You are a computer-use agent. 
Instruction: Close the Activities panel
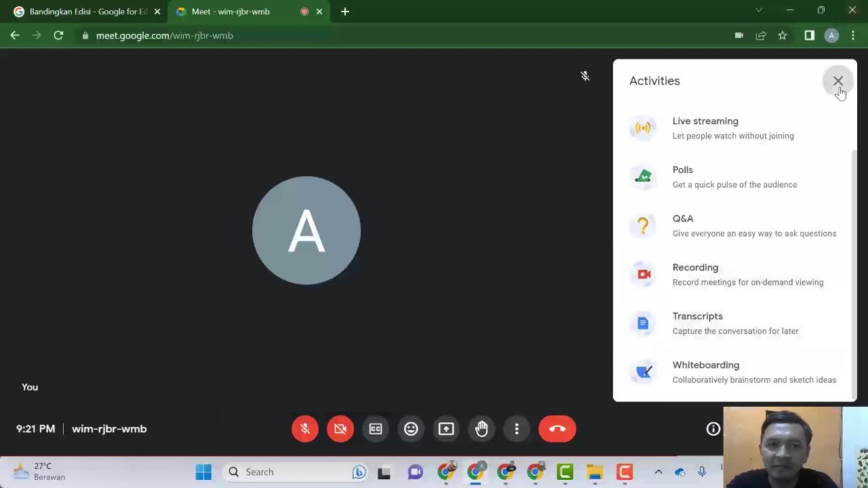838,81
